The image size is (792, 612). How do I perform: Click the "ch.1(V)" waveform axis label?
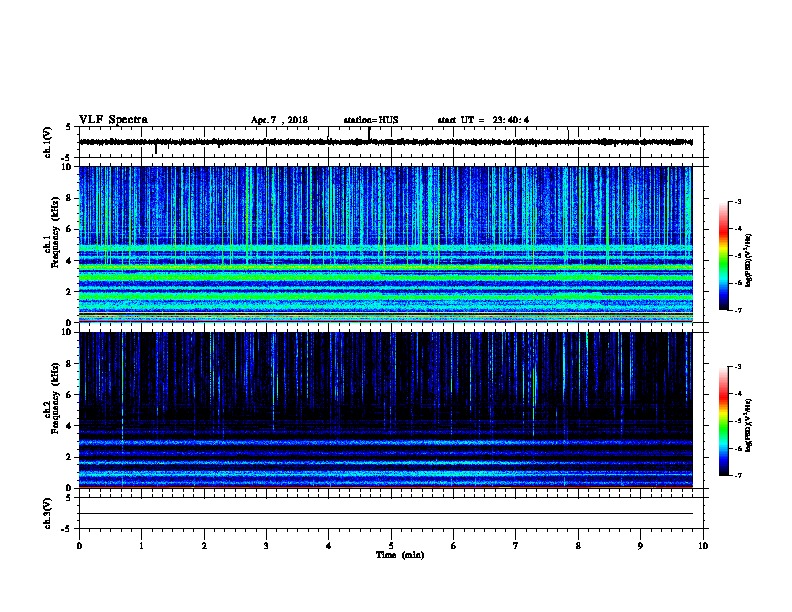pyautogui.click(x=47, y=142)
